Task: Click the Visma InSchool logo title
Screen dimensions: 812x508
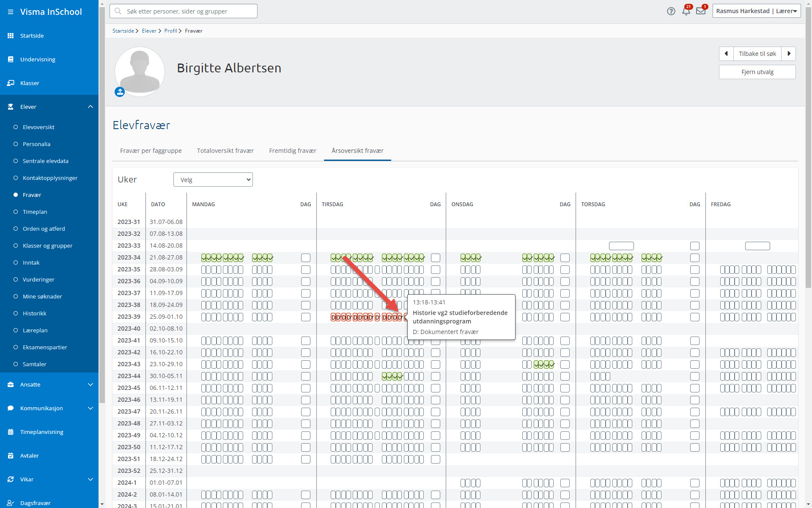Action: (x=51, y=12)
